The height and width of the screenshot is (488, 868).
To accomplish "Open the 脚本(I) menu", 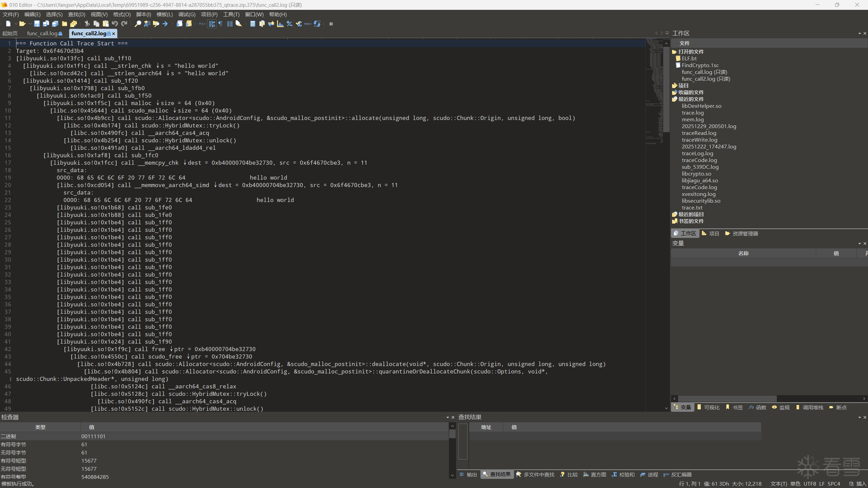I will tap(143, 15).
